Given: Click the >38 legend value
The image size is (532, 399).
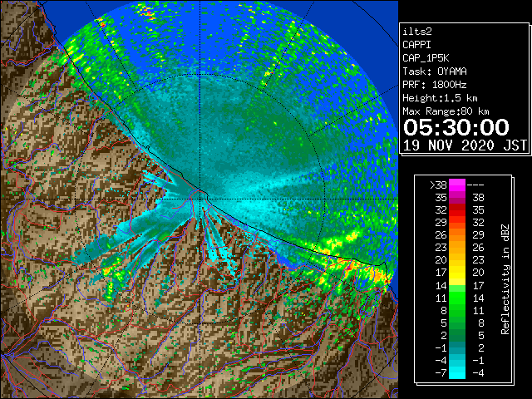Looking at the screenshot, I should coord(438,185).
